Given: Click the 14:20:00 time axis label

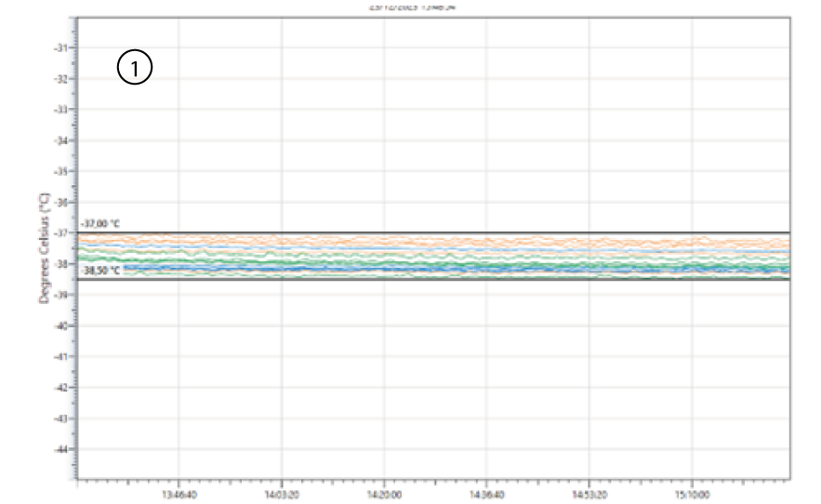Looking at the screenshot, I should 384,496.
